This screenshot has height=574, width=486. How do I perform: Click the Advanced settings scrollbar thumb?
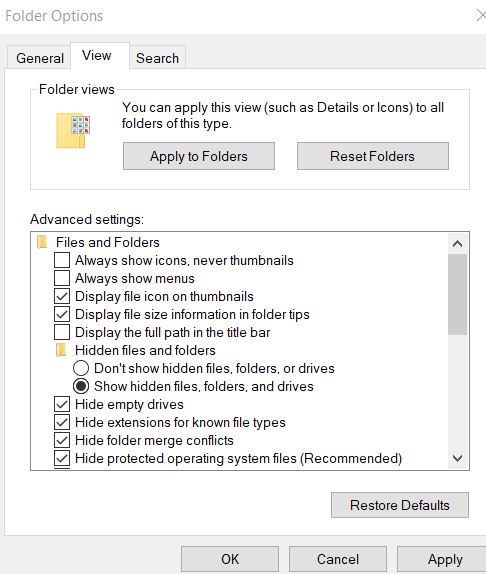[457, 294]
